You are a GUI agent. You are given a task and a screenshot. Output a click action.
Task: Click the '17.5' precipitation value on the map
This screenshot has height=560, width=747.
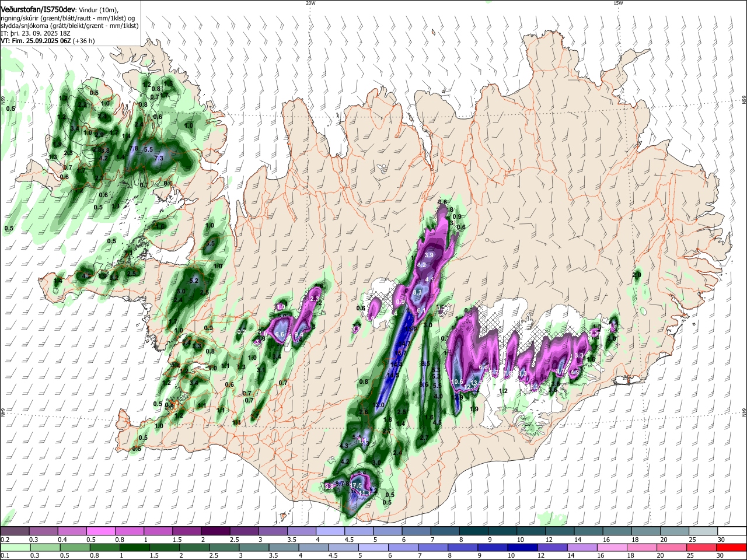pos(357,485)
